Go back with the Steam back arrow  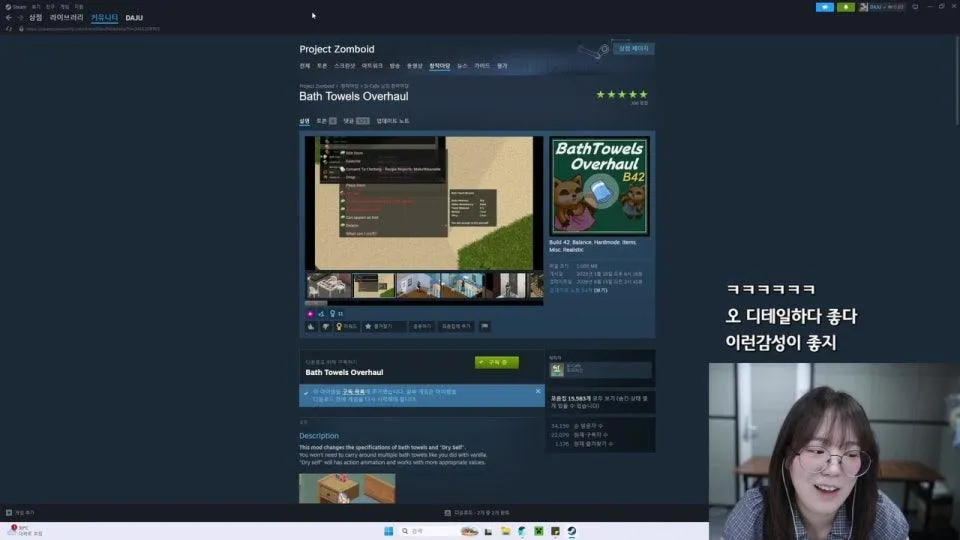coord(9,18)
